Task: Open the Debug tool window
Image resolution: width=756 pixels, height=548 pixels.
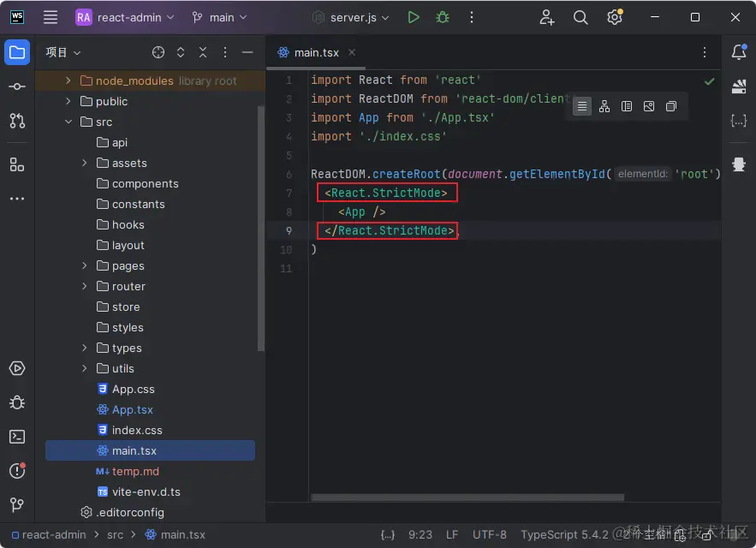Action: [x=17, y=402]
